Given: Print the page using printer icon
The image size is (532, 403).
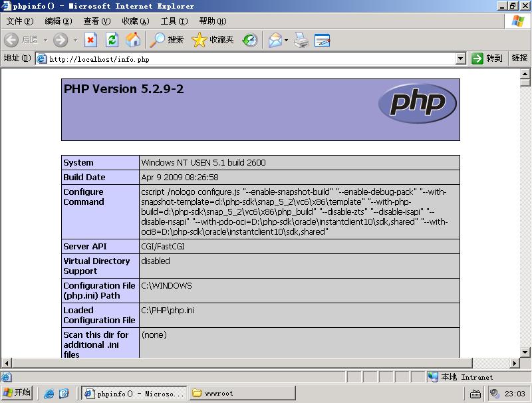Looking at the screenshot, I should tap(301, 40).
